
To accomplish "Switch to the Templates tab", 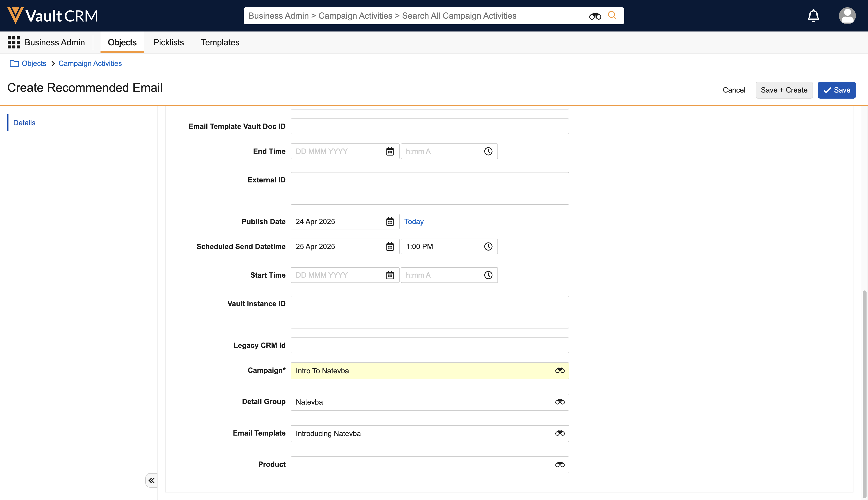I will 220,42.
